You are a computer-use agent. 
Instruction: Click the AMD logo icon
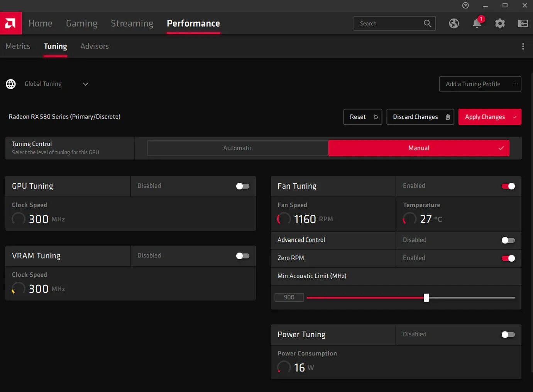(x=11, y=23)
